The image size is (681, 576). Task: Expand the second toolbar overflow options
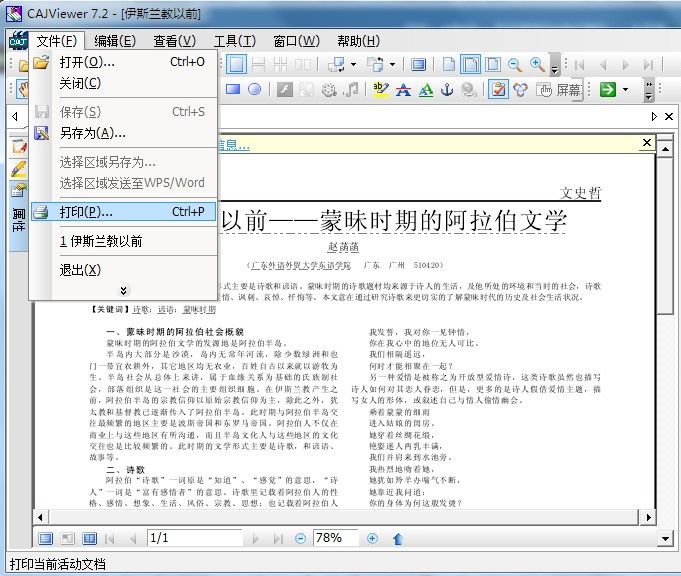(x=649, y=89)
